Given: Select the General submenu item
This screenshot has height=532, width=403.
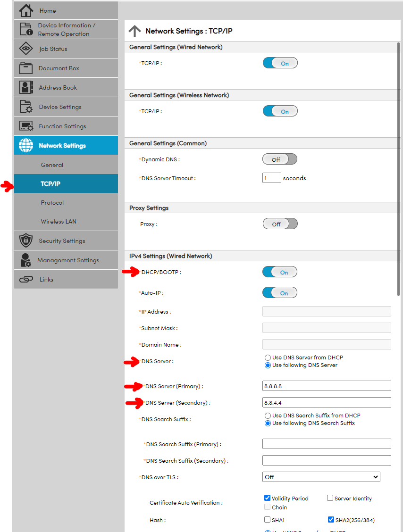Looking at the screenshot, I should (66, 165).
